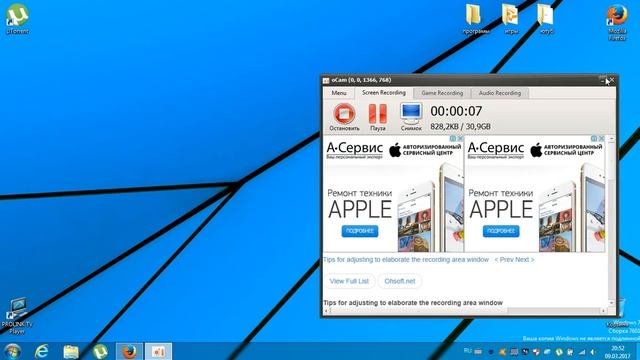
Task: Click the red-white shield tray icon
Action: [x=536, y=352]
